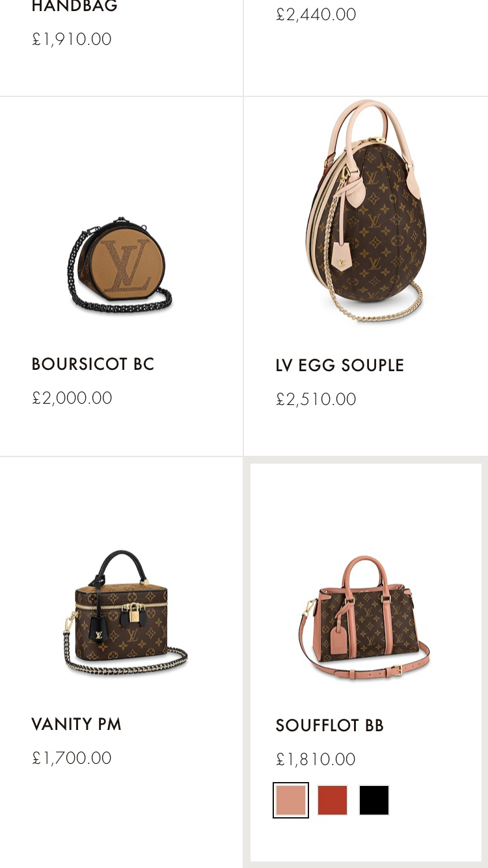The width and height of the screenshot is (488, 868).
Task: Click the padlock on the Vanity PM bag
Action: pyautogui.click(x=134, y=613)
